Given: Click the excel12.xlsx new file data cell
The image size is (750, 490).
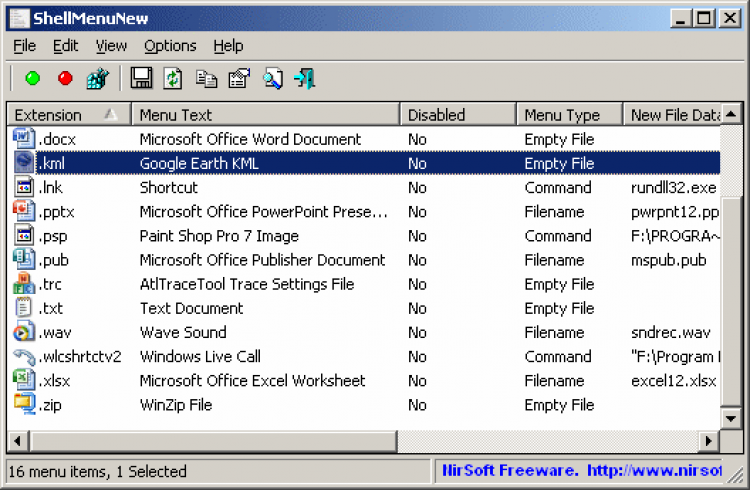Looking at the screenshot, I should [x=673, y=381].
